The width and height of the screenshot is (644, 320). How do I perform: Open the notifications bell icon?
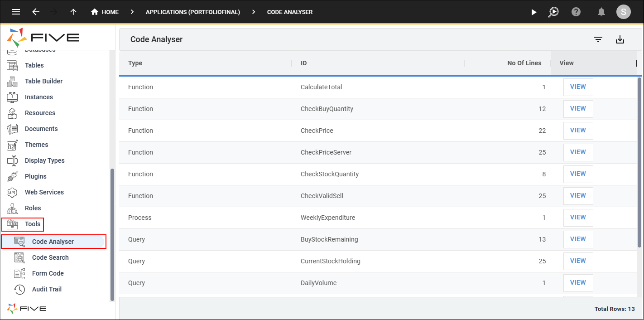point(601,12)
